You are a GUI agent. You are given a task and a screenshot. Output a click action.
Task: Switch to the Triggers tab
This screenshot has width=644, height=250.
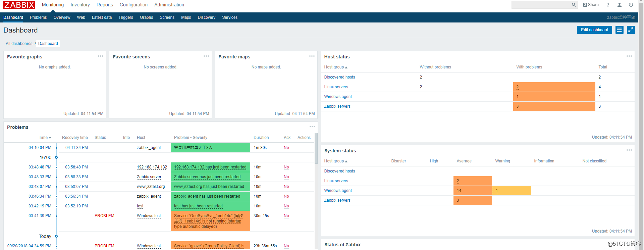pos(126,17)
